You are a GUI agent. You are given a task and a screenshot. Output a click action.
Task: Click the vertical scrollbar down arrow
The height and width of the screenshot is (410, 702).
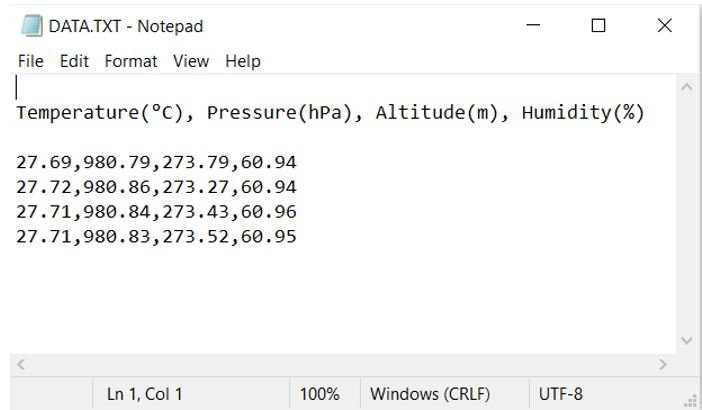coord(686,341)
